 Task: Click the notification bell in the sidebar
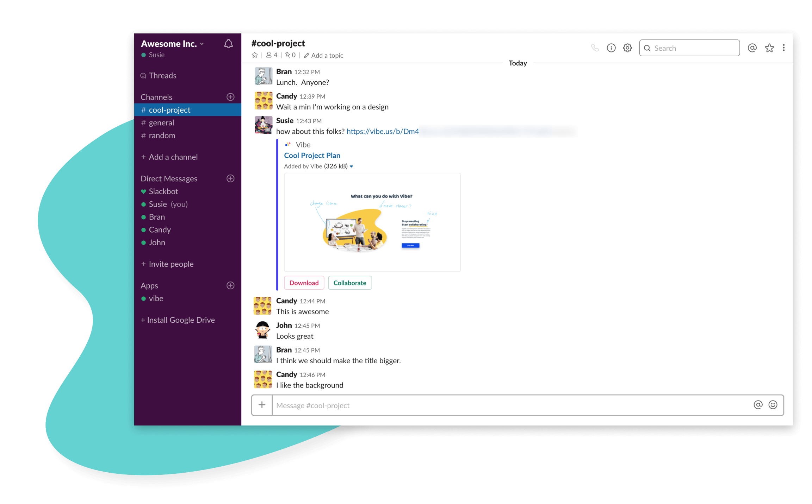[x=228, y=43]
